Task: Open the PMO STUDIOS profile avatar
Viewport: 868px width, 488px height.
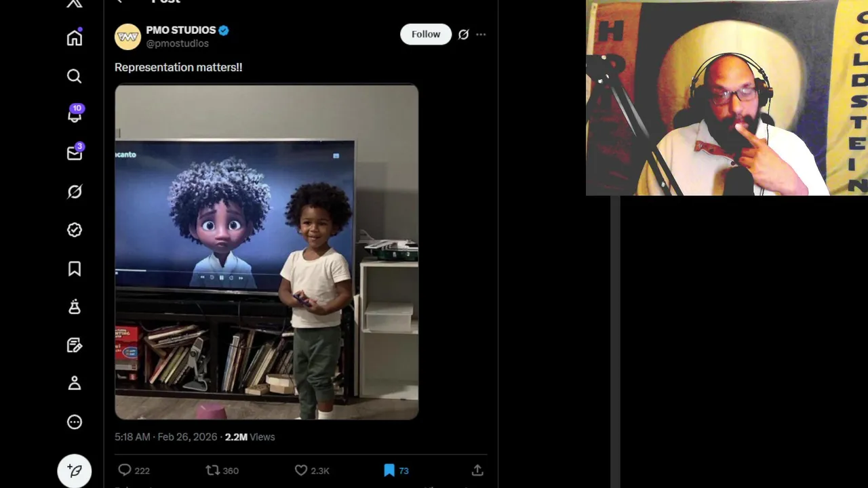Action: (127, 37)
